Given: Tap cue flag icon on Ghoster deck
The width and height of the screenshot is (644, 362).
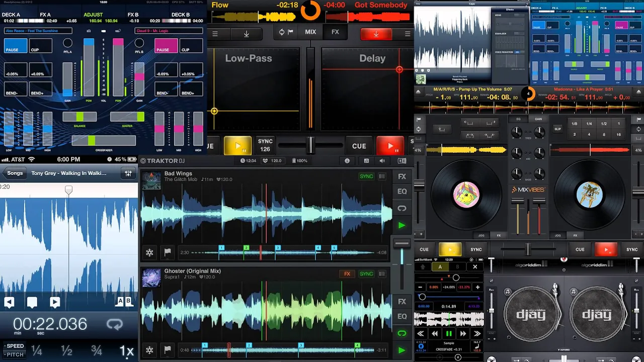Looking at the screenshot, I should 168,350.
